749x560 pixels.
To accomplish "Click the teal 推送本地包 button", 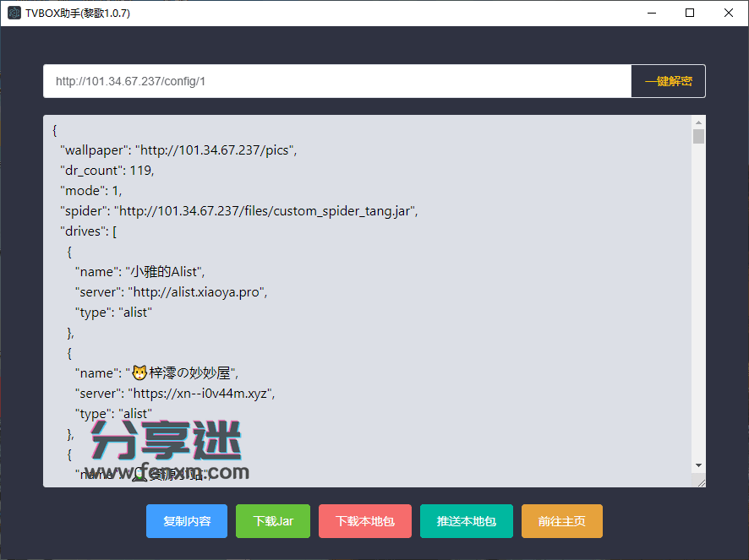I will click(466, 521).
